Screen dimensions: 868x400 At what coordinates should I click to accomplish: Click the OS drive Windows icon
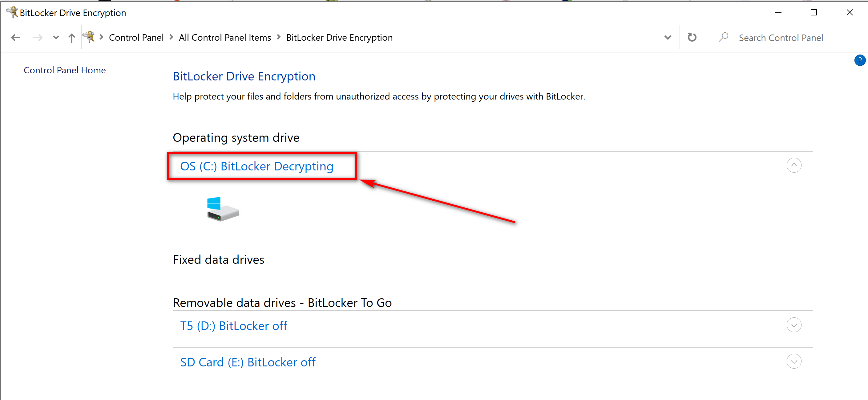[x=223, y=209]
